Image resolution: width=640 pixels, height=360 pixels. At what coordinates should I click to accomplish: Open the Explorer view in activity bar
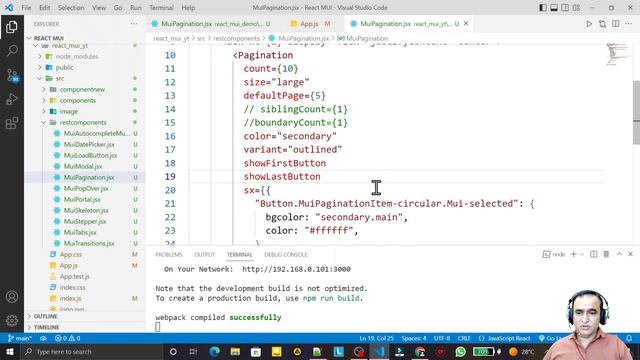[12, 27]
